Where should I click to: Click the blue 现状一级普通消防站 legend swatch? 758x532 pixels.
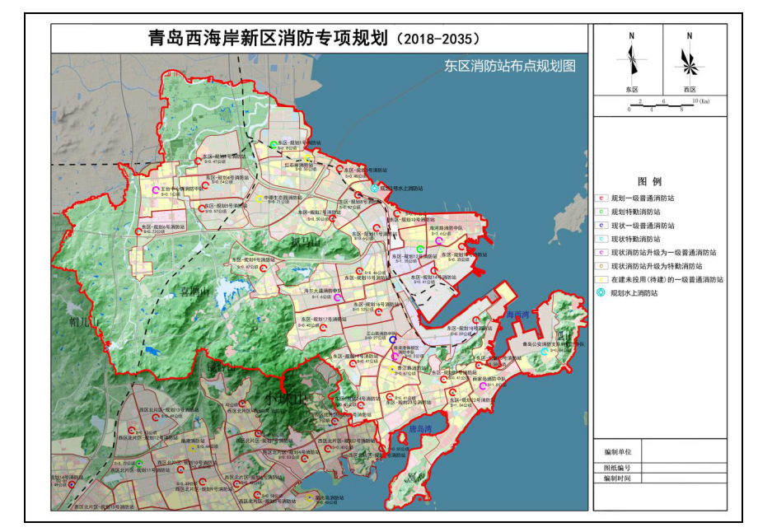(602, 225)
